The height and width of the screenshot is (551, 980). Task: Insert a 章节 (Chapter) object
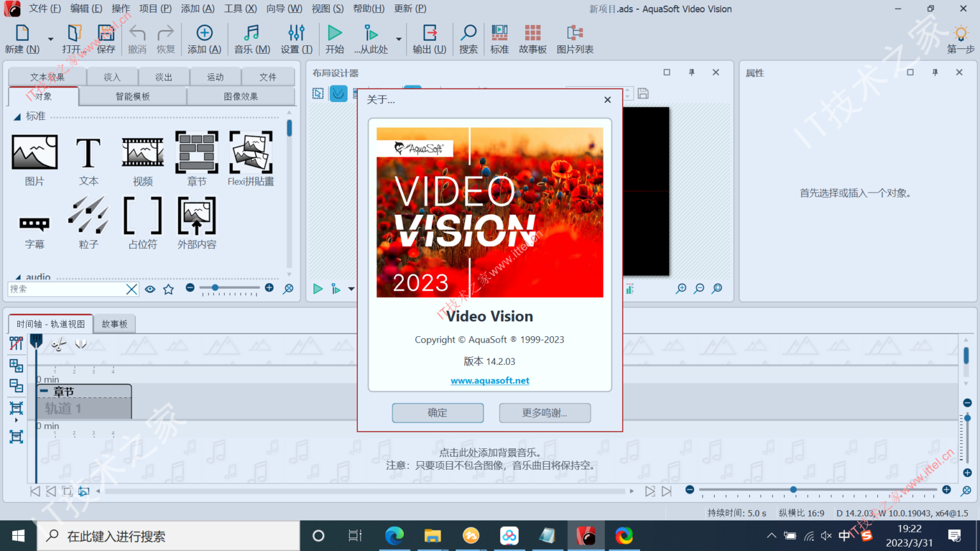[x=197, y=153]
